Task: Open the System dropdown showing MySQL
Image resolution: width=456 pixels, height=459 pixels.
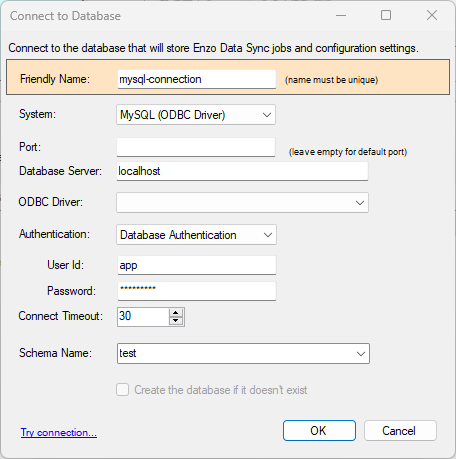Action: (x=196, y=115)
